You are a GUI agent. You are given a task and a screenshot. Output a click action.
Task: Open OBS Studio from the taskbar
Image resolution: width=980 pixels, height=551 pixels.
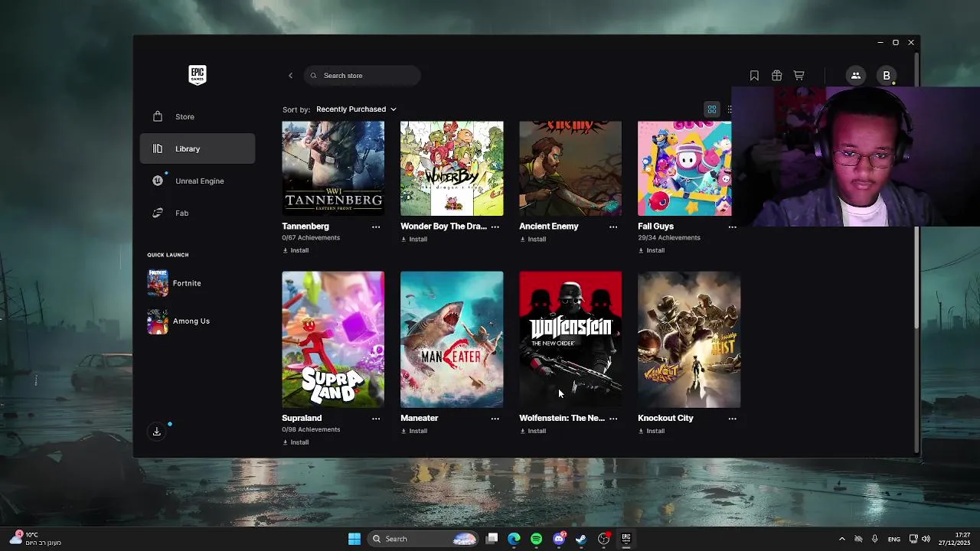pos(603,539)
